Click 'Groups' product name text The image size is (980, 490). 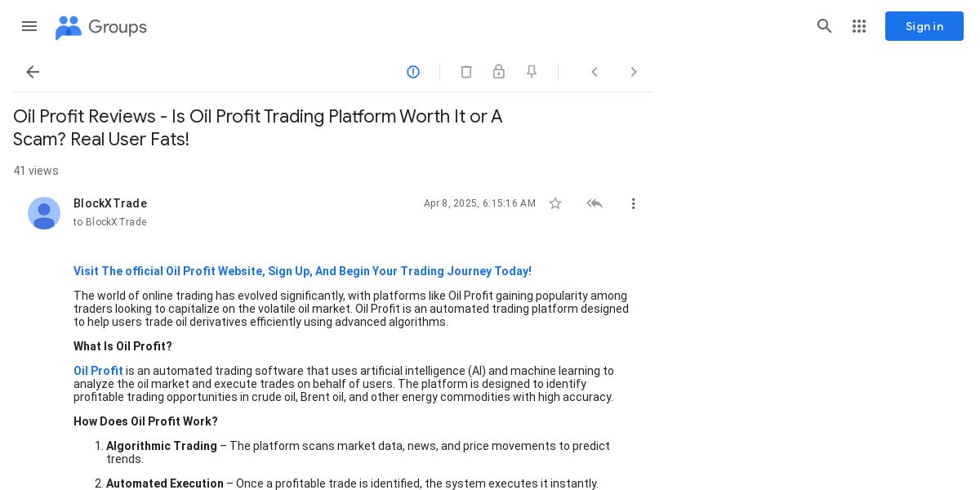(118, 27)
